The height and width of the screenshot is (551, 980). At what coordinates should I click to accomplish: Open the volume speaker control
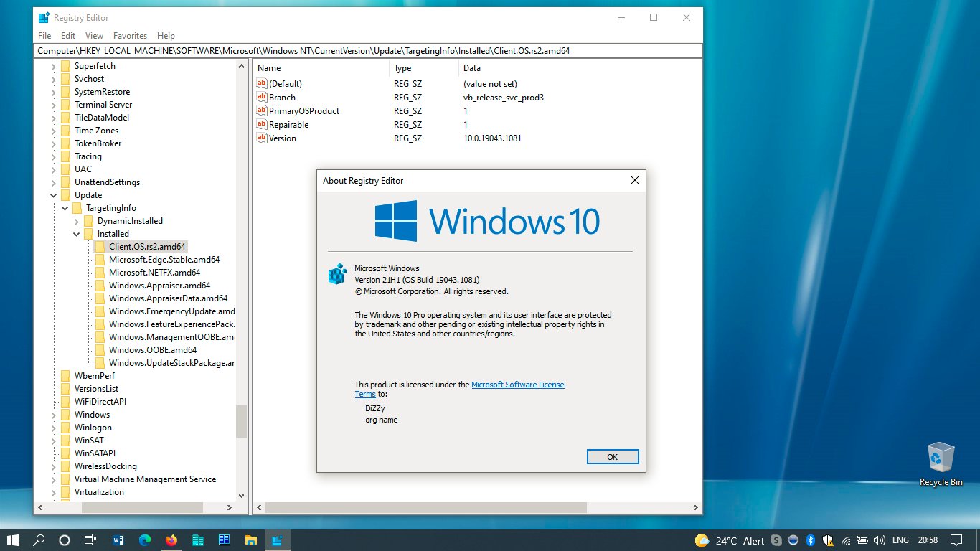[880, 540]
